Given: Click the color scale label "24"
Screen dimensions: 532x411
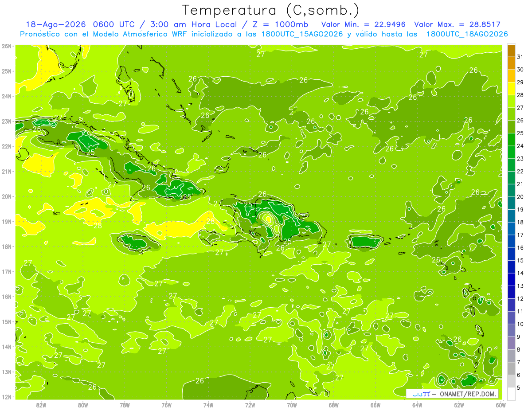Looking at the screenshot, I should (x=520, y=146).
